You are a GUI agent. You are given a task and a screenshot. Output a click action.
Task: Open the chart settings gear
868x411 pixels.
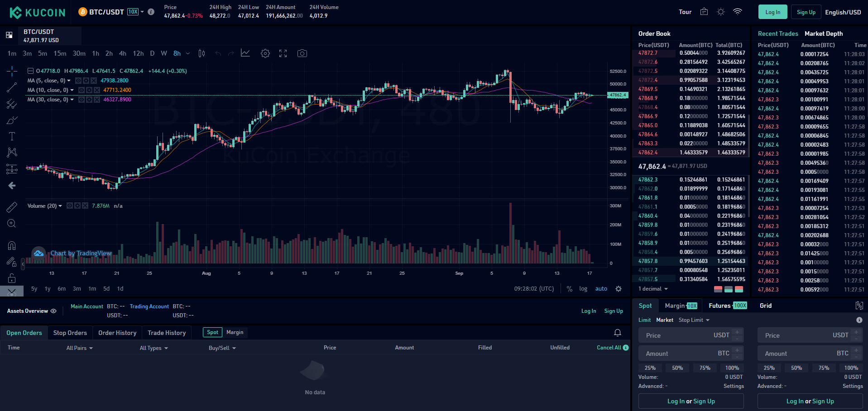click(x=265, y=53)
